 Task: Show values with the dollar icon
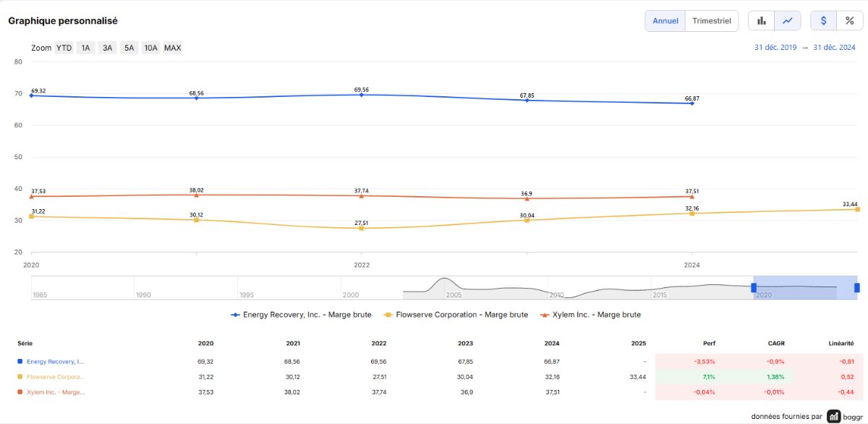823,21
